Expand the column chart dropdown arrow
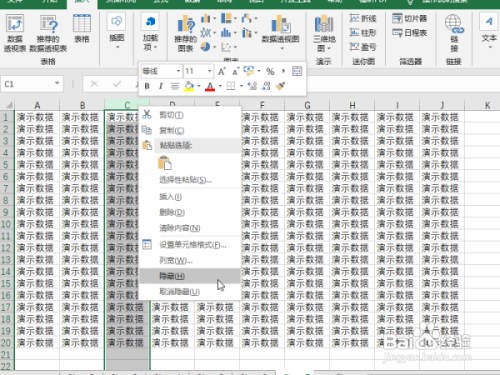The height and width of the screenshot is (375, 500). click(214, 18)
